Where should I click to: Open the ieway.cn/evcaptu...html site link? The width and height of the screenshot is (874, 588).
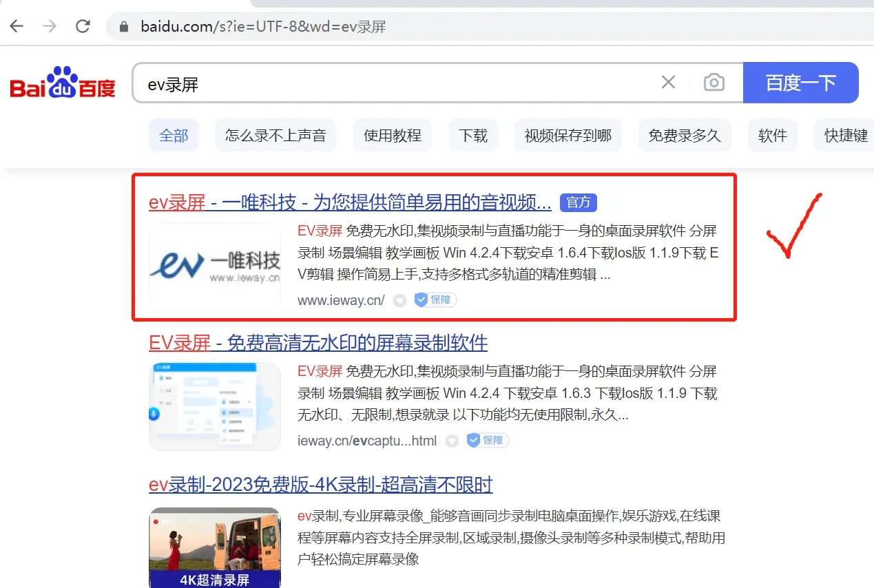click(367, 441)
